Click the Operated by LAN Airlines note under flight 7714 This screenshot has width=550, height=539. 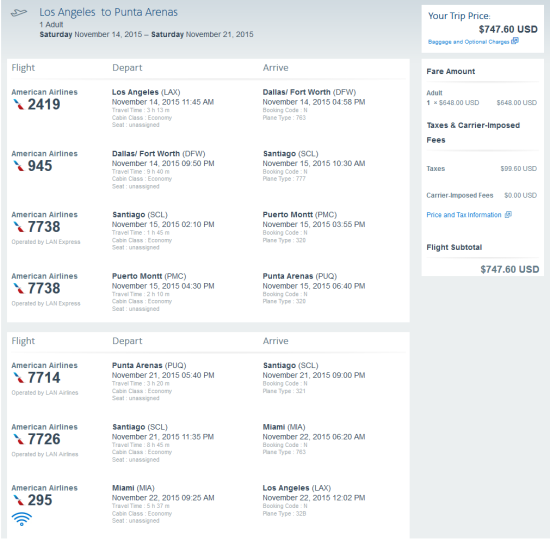pos(45,392)
